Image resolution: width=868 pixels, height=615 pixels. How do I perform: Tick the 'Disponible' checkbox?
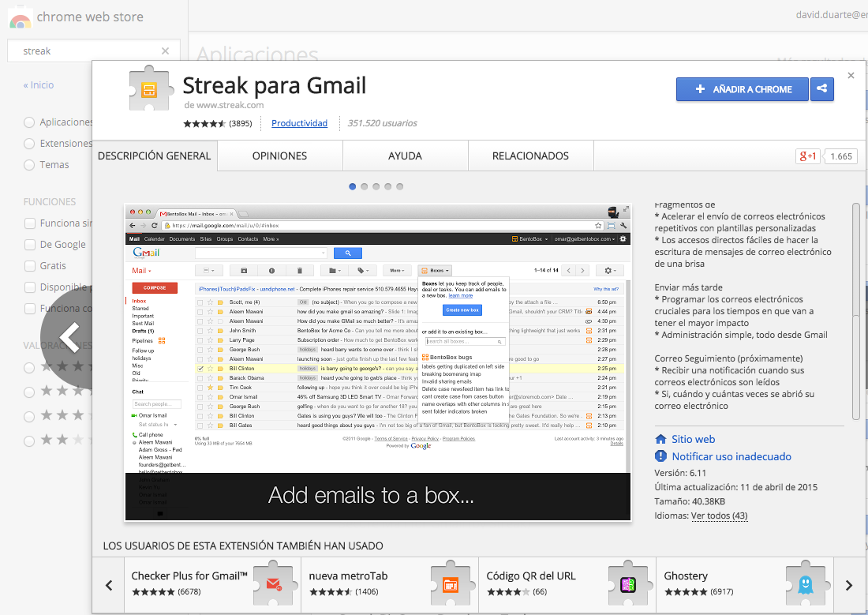[30, 287]
